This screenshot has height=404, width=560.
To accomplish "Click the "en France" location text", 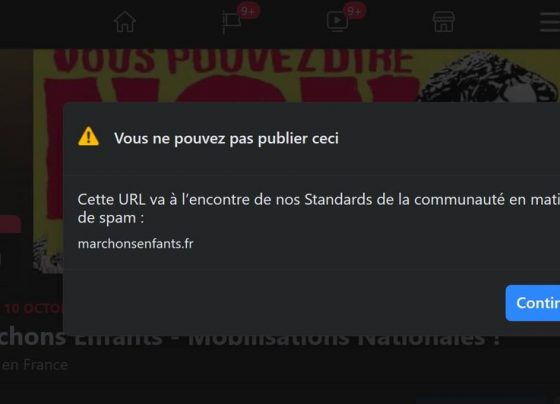I will click(34, 365).
